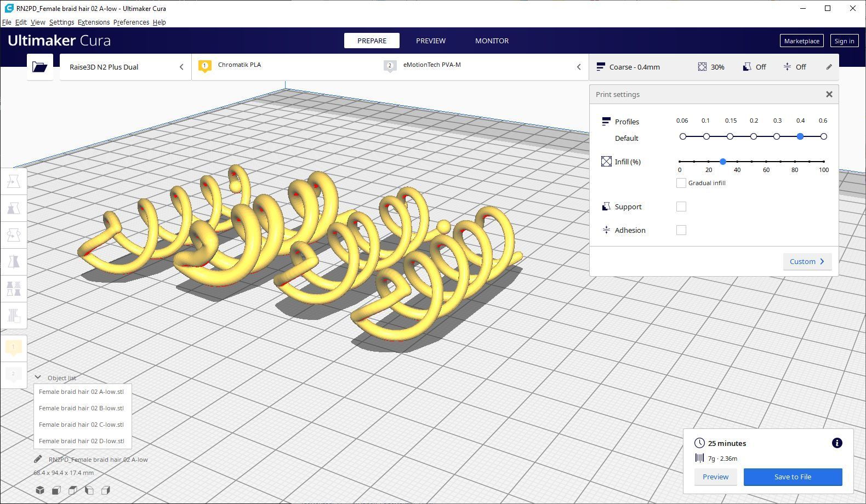
Task: Select the Mirror tool in left toolbar
Action: pyautogui.click(x=14, y=262)
